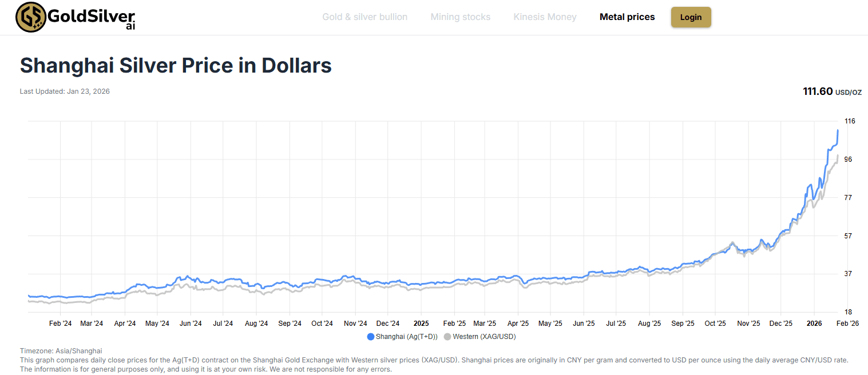Image resolution: width=868 pixels, height=375 pixels.
Task: Click the Last Updated: Jan 23, 2026 text
Action: [65, 91]
